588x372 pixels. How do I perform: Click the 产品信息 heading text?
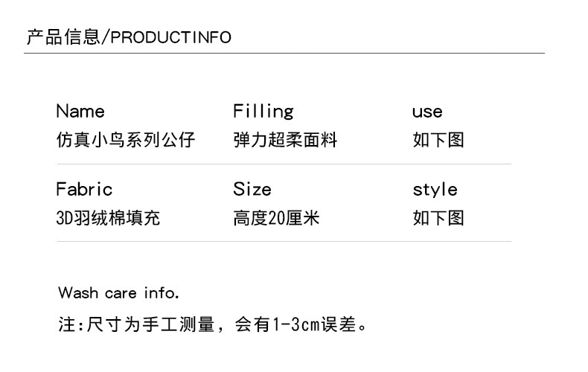(63, 37)
